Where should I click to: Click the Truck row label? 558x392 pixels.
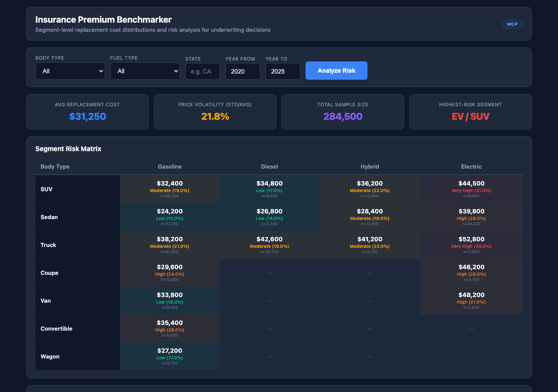[x=48, y=245]
